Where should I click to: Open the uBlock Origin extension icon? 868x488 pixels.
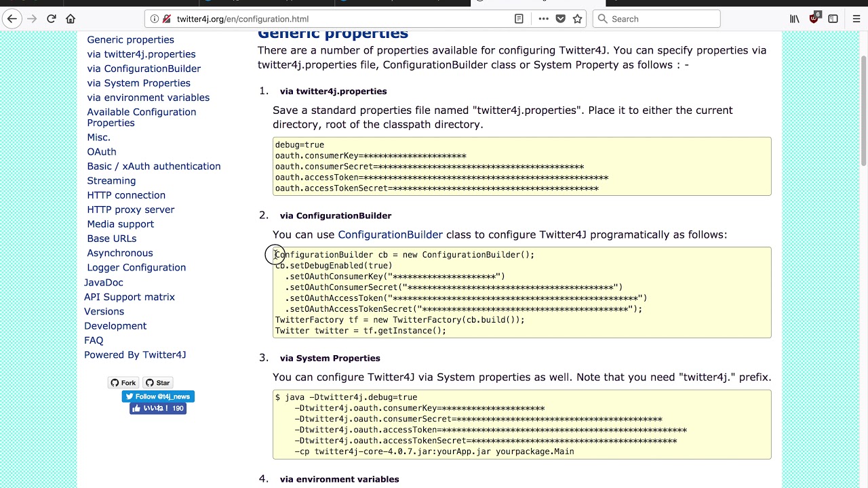pyautogui.click(x=814, y=18)
